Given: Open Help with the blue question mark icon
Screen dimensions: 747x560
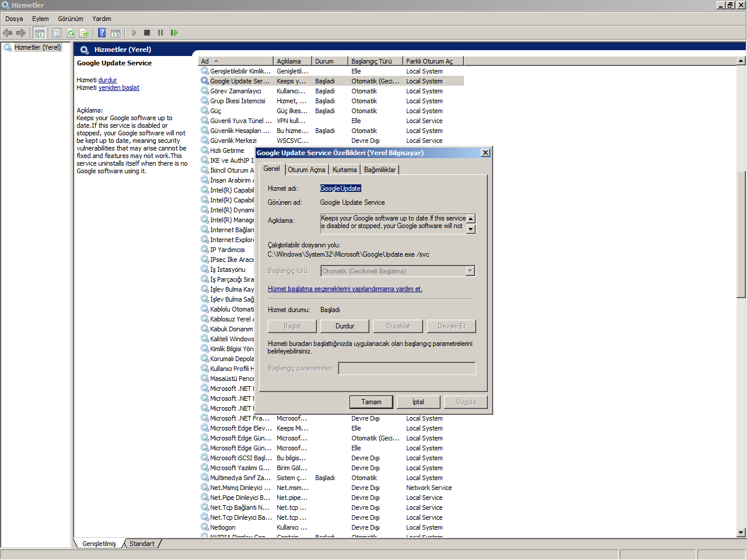Looking at the screenshot, I should point(102,33).
